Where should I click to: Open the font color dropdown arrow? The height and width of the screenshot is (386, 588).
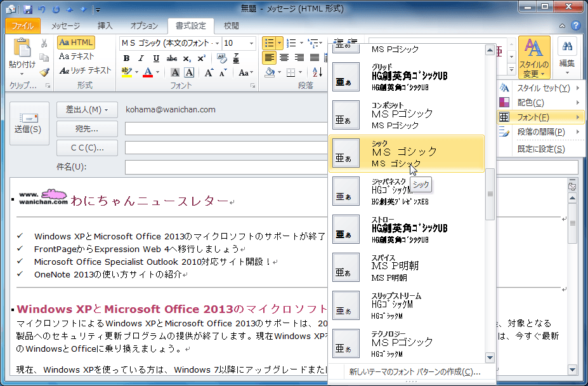157,72
